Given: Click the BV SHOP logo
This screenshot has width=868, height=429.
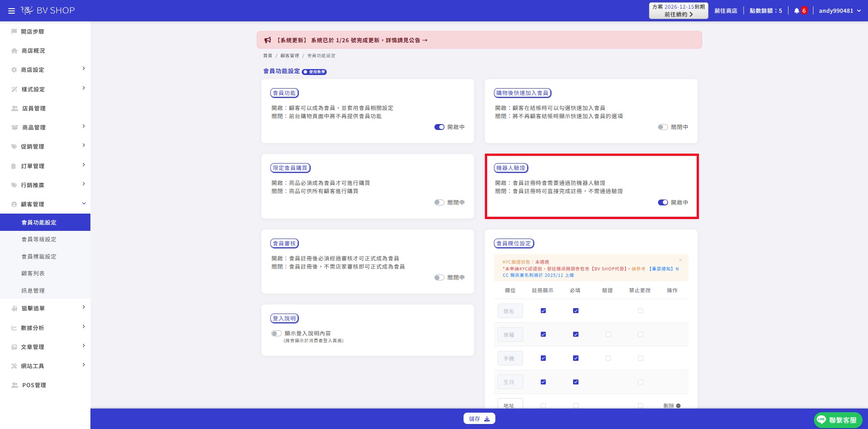Looking at the screenshot, I should point(48,10).
